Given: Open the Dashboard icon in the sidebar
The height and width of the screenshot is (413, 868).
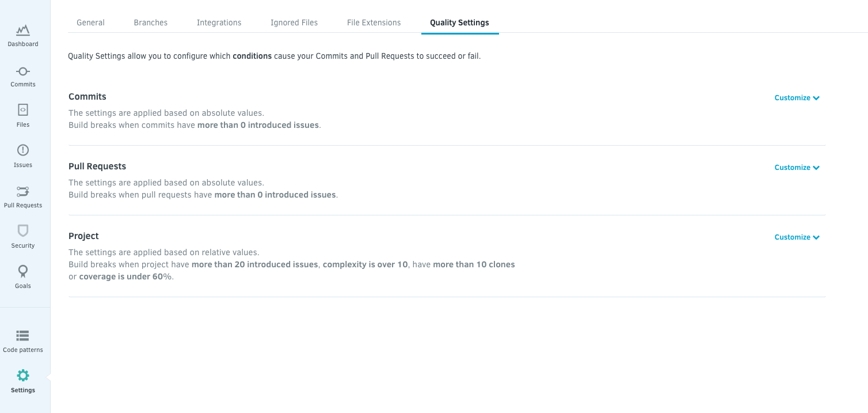Looking at the screenshot, I should tap(23, 30).
